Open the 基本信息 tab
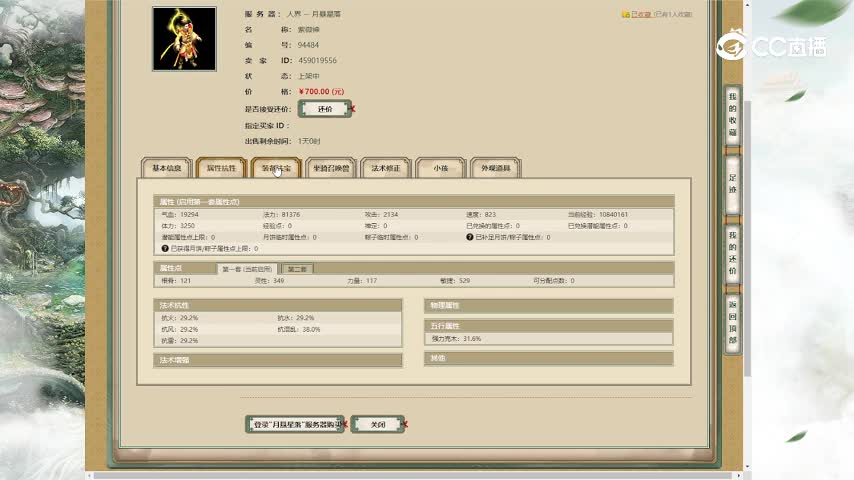The image size is (854, 480). [x=166, y=168]
